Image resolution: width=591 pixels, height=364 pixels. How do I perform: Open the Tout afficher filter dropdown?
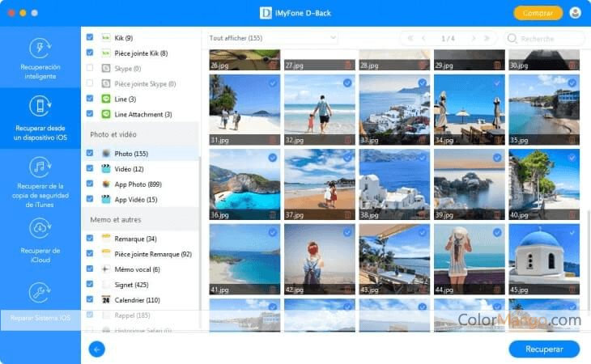pos(273,38)
